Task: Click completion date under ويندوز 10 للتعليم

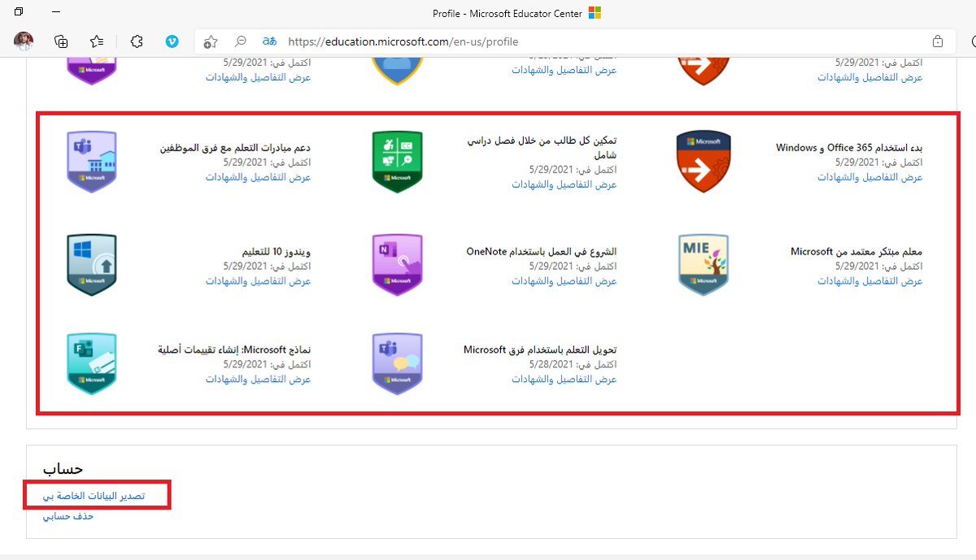Action: coord(267,267)
